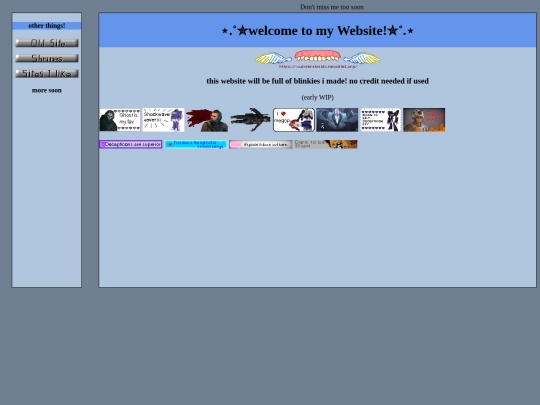
Task: Click the spinning black soldier figure image
Action: [250, 120]
